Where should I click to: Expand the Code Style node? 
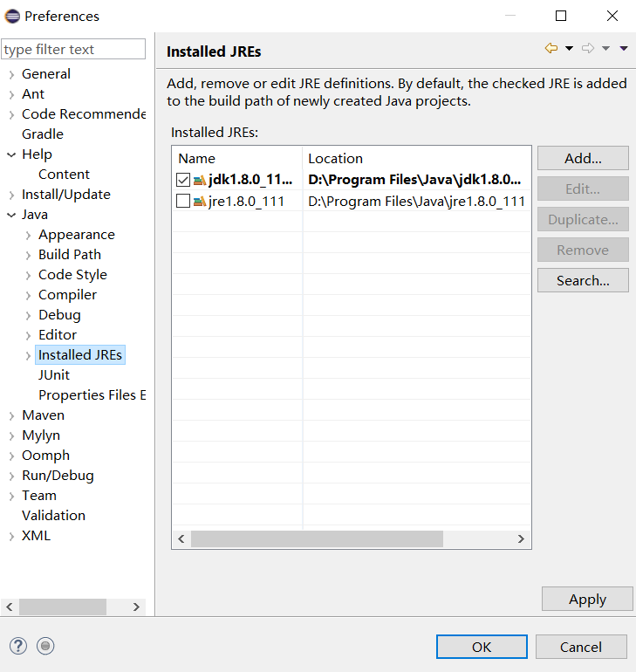point(28,275)
